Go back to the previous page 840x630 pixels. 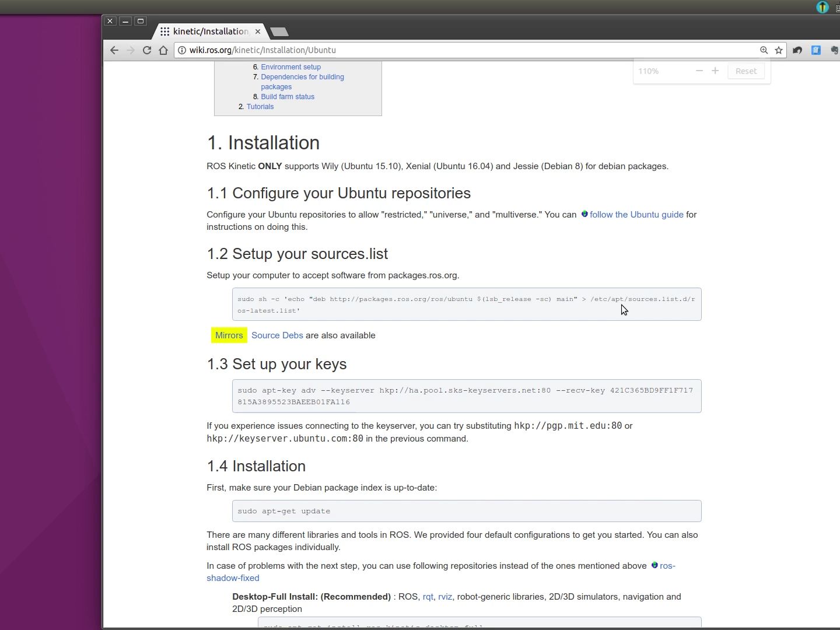[x=114, y=50]
